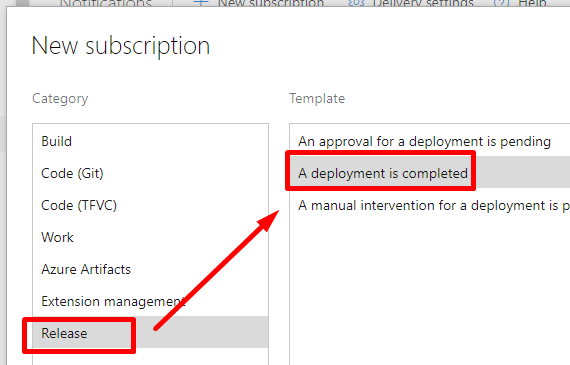The image size is (570, 365).
Task: Select 'A deployment is completed' template
Action: tap(430, 173)
